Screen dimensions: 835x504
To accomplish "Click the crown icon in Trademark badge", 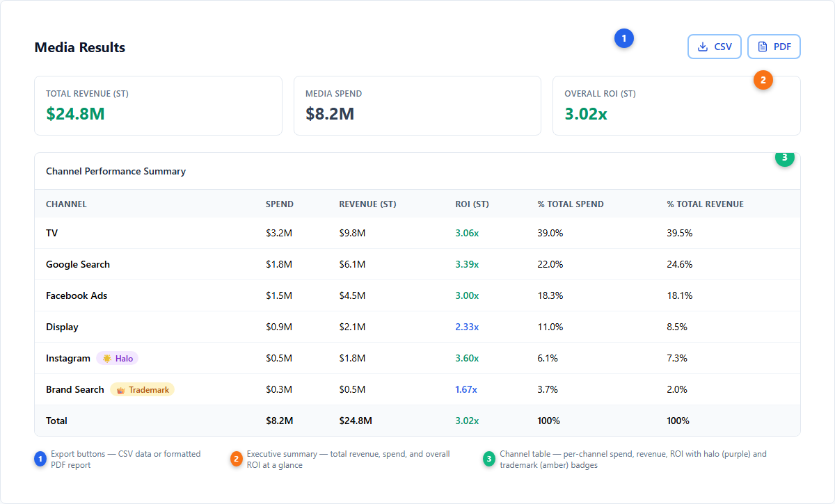I will tap(120, 390).
